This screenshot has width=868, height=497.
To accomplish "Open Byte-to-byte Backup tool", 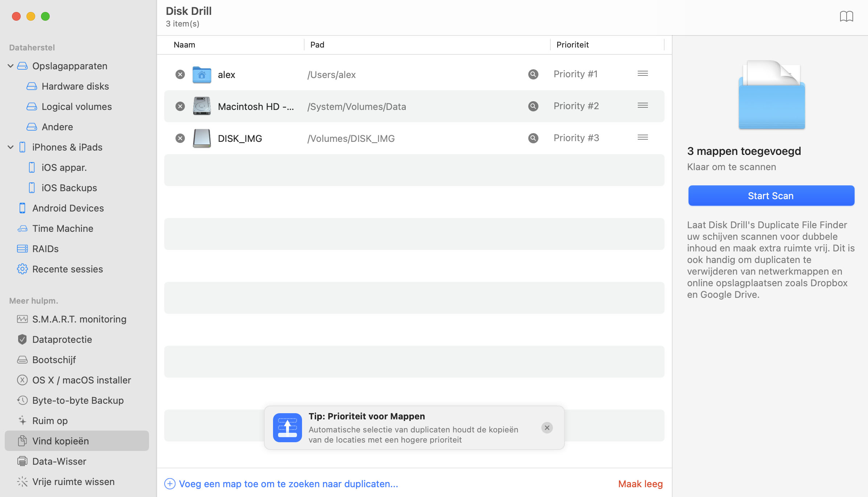I will 78,401.
